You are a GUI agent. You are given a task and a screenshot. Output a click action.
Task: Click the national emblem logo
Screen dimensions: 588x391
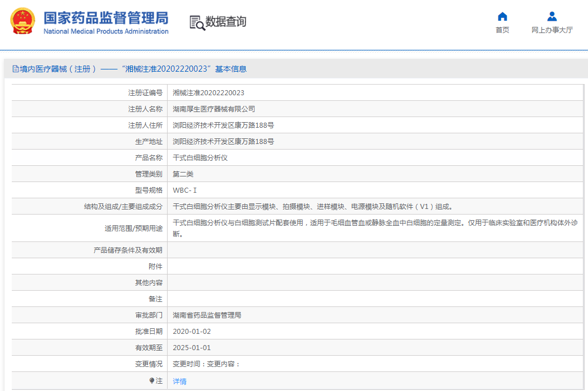[x=22, y=21]
